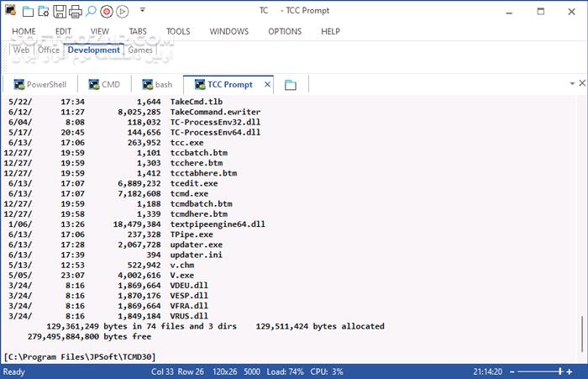This screenshot has width=588, height=379.
Task: Click the new tab folder icon
Action: click(x=291, y=85)
